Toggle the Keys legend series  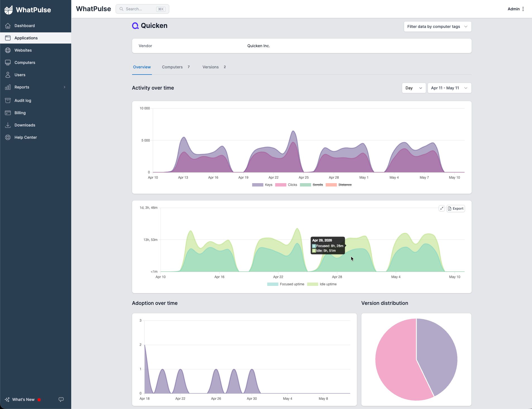coord(262,185)
